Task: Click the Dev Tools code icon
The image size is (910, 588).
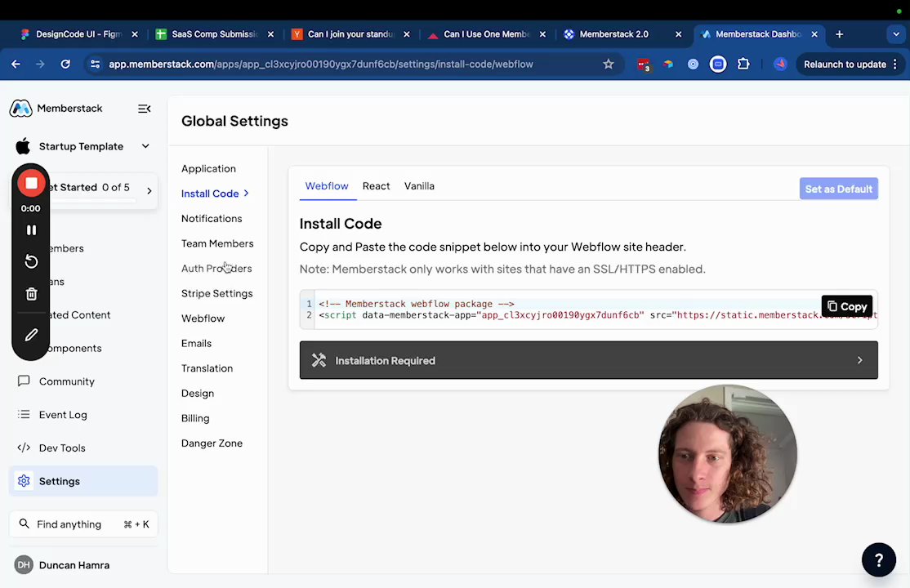Action: coord(24,448)
